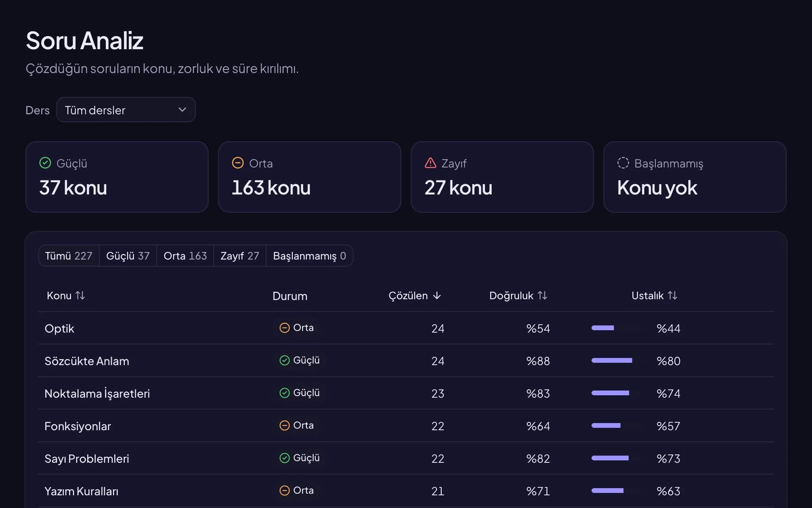
Task: Open the Zayıf 27 konu summary card
Action: coord(502,177)
